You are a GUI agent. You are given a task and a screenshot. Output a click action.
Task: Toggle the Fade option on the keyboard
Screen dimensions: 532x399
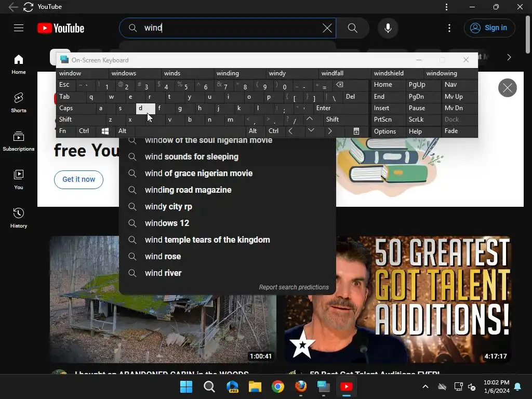(459, 131)
